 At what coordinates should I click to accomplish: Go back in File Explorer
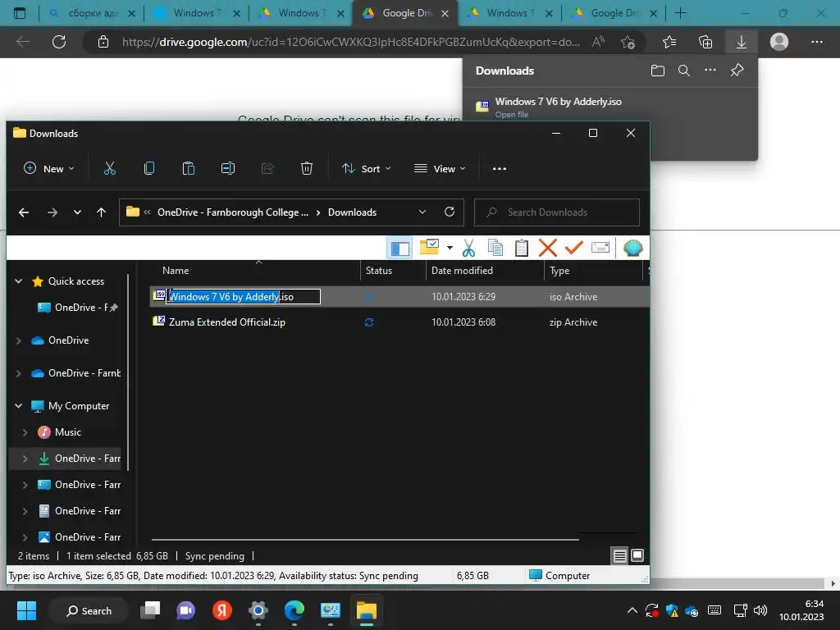click(x=24, y=212)
